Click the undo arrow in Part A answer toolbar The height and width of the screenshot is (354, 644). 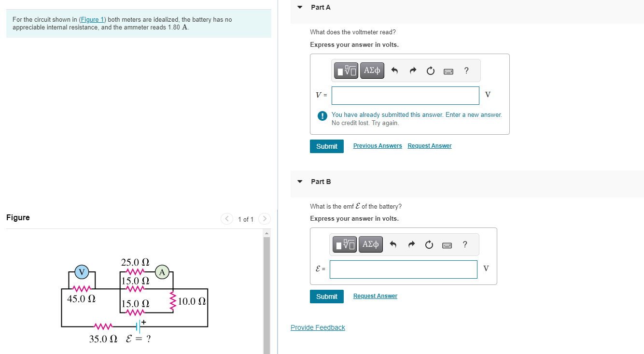pos(394,70)
